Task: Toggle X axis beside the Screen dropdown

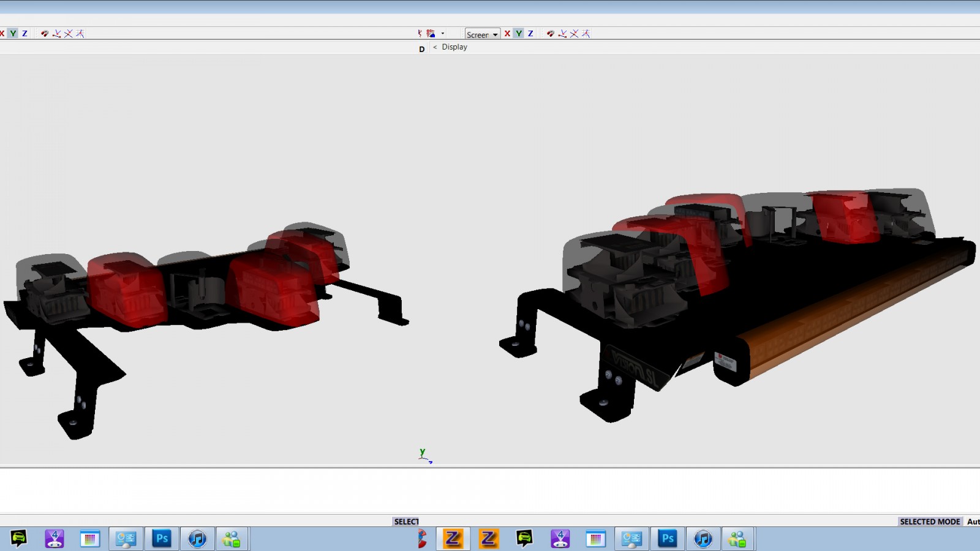Action: [507, 34]
